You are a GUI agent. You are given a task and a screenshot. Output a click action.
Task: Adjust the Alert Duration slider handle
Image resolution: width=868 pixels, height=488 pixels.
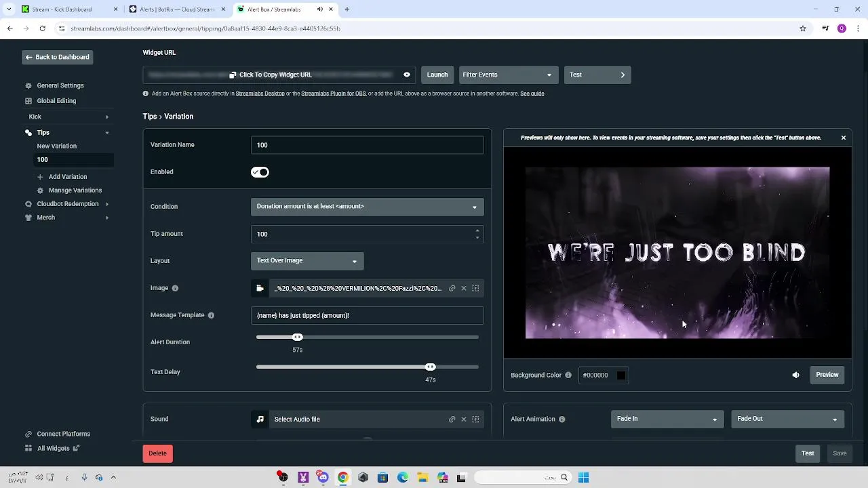click(297, 337)
